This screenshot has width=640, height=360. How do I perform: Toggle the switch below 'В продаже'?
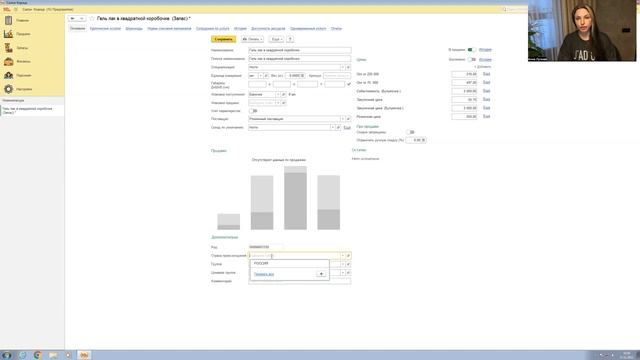(471, 59)
